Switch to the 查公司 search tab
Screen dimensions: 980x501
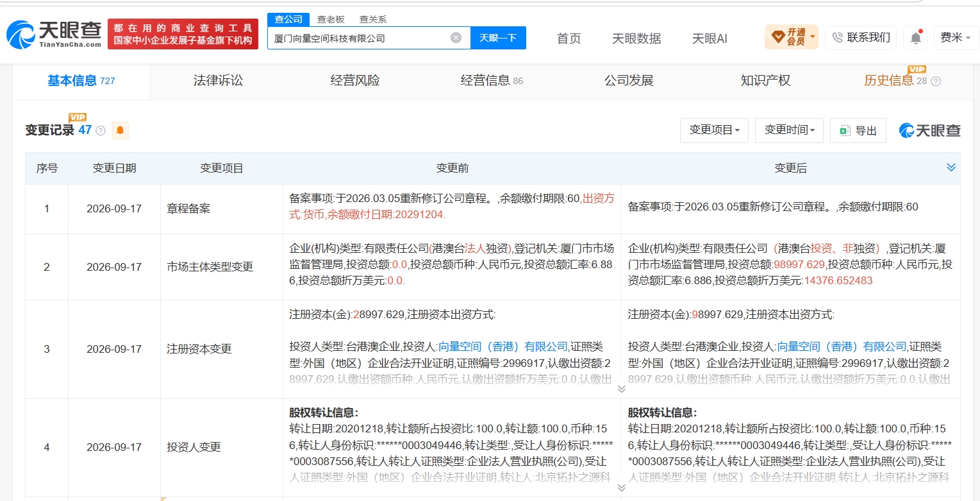pos(288,19)
